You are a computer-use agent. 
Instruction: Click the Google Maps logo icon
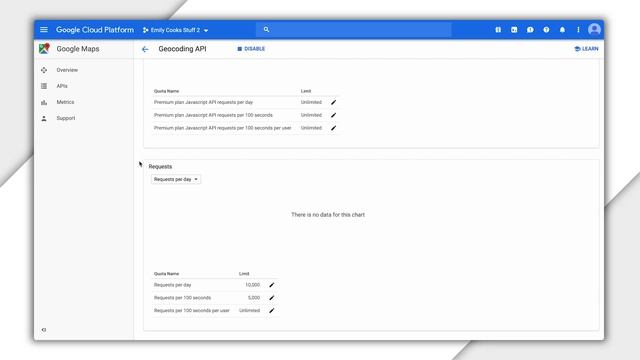pyautogui.click(x=44, y=49)
